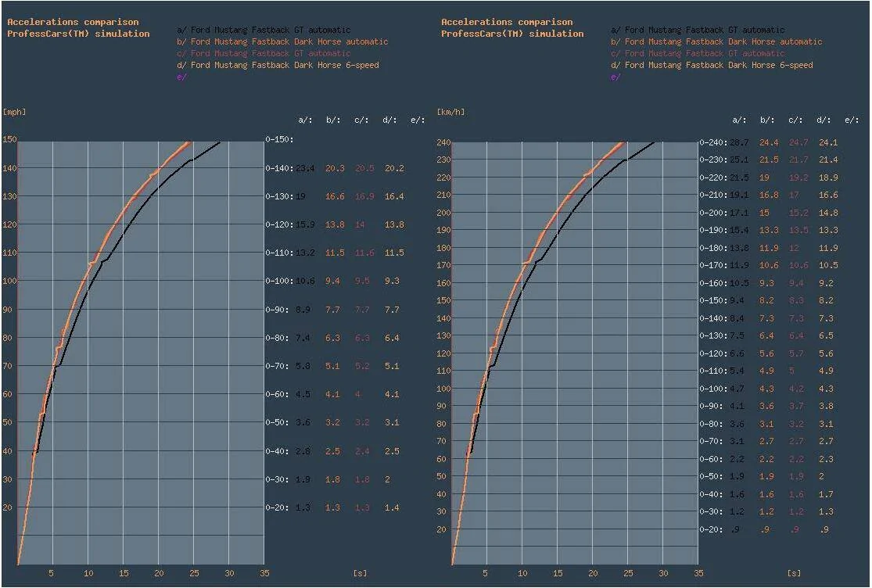Click x-axis tick 25 under km/h chart
This screenshot has height=588, width=872.
[628, 572]
